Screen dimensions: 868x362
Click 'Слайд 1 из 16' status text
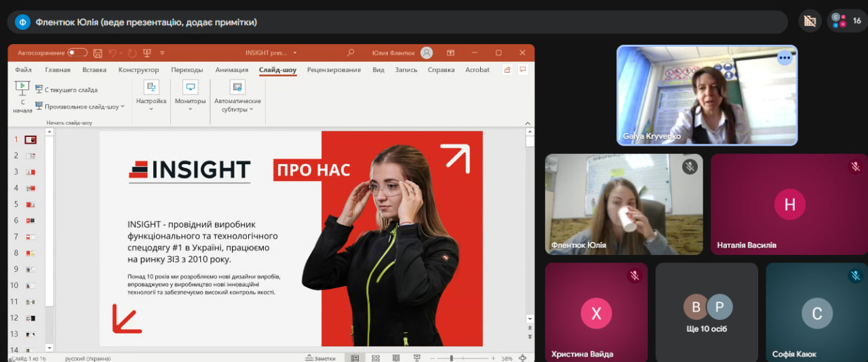(x=28, y=358)
